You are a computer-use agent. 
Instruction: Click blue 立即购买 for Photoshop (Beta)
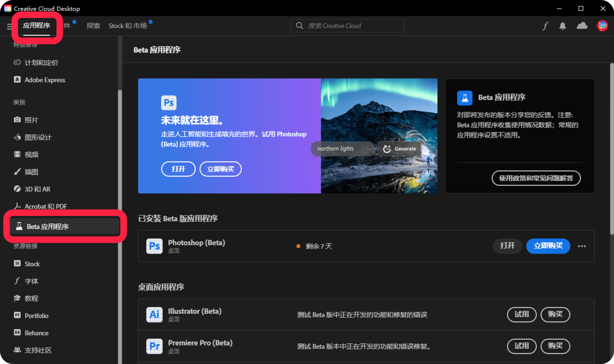point(548,246)
